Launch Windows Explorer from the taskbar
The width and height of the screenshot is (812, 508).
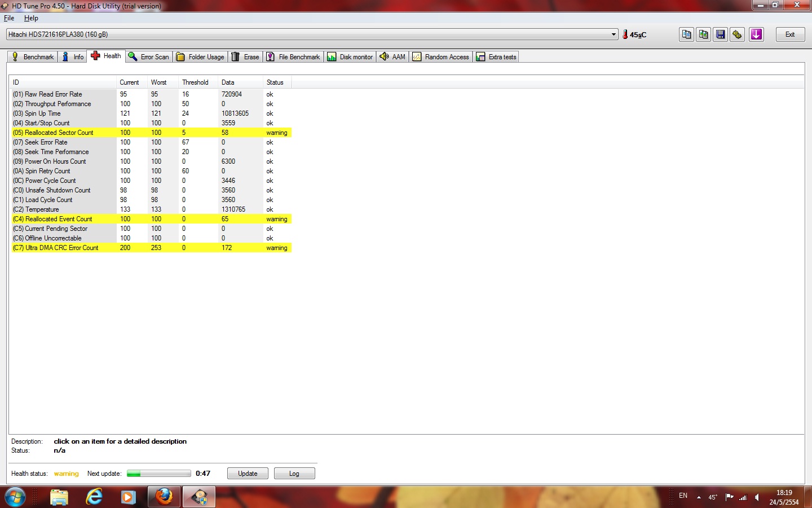pyautogui.click(x=59, y=497)
